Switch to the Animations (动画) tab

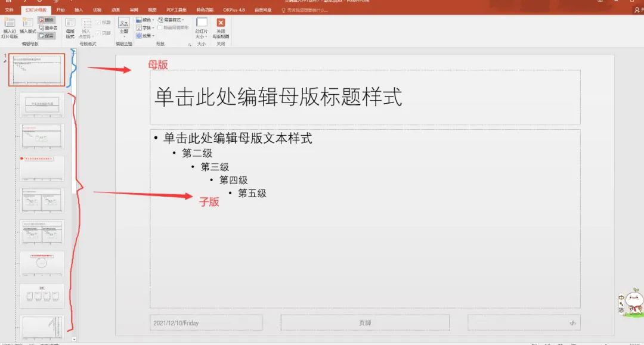(x=116, y=10)
